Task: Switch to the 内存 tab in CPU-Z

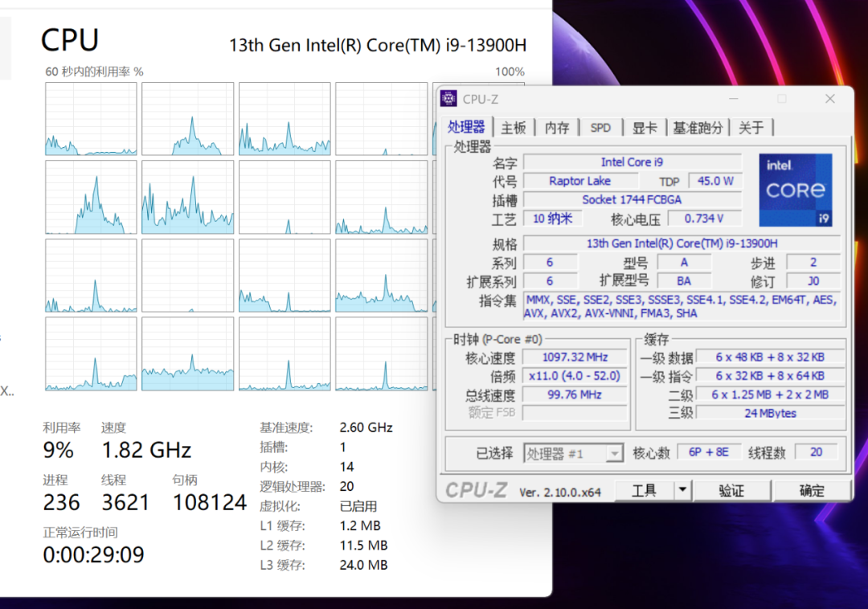Action: pyautogui.click(x=556, y=129)
